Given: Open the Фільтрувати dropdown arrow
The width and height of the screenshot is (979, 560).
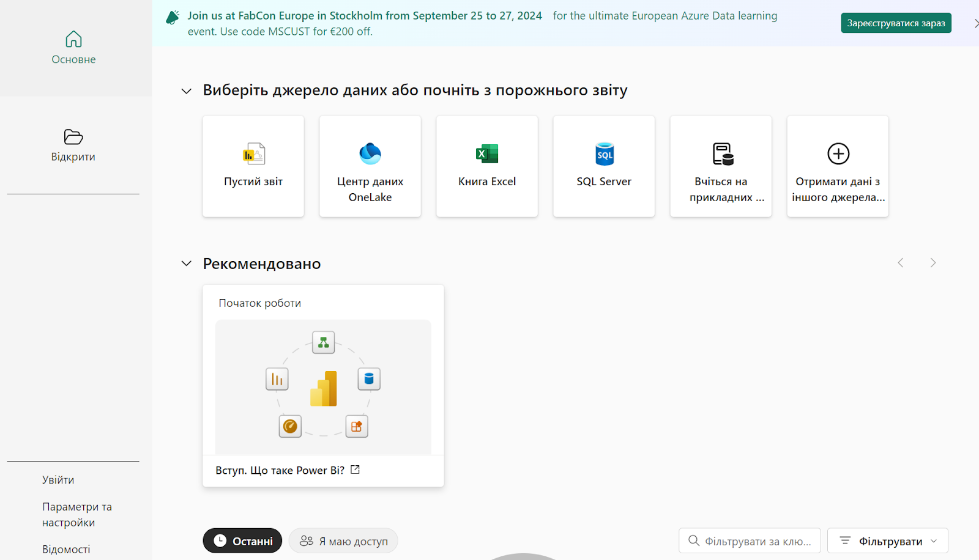Looking at the screenshot, I should [x=934, y=541].
